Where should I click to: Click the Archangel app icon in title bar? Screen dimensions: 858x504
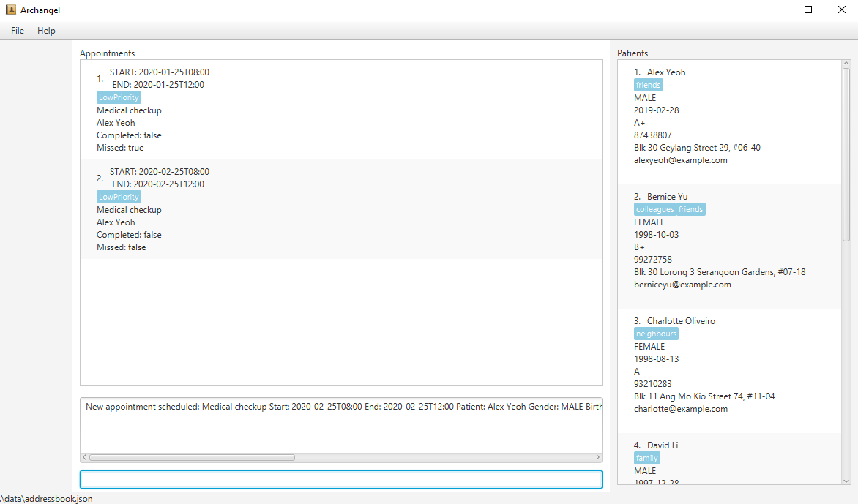coord(10,10)
